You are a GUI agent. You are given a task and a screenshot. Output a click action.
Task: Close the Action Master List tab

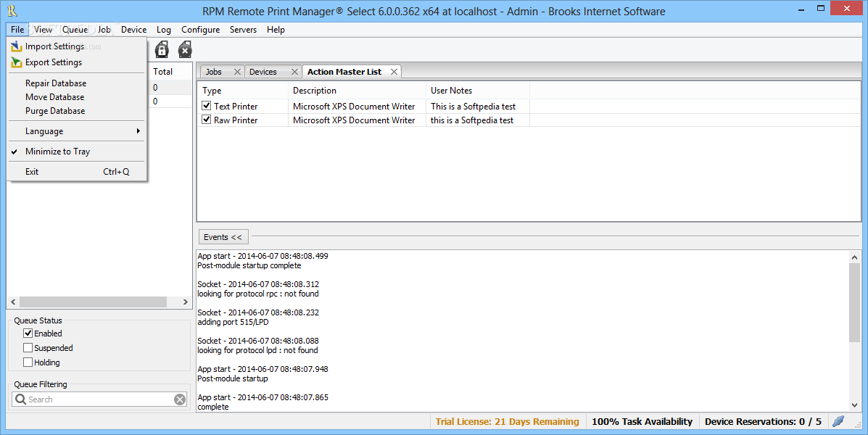[394, 72]
